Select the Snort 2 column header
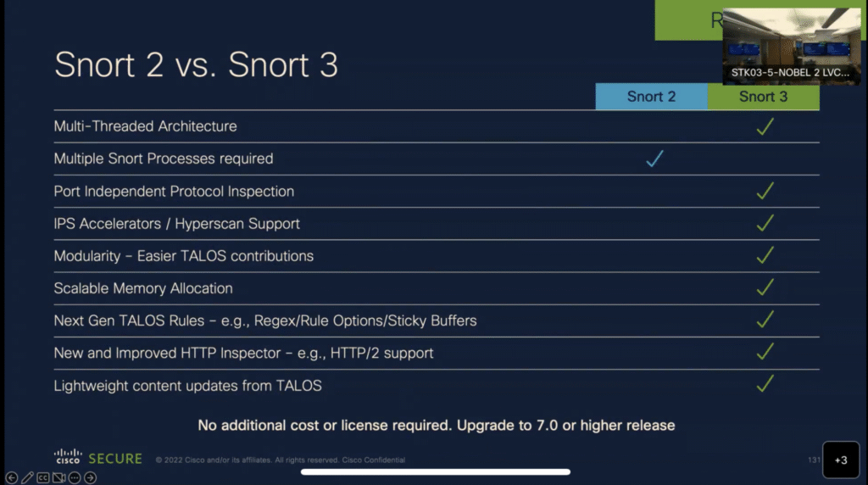 tap(651, 97)
